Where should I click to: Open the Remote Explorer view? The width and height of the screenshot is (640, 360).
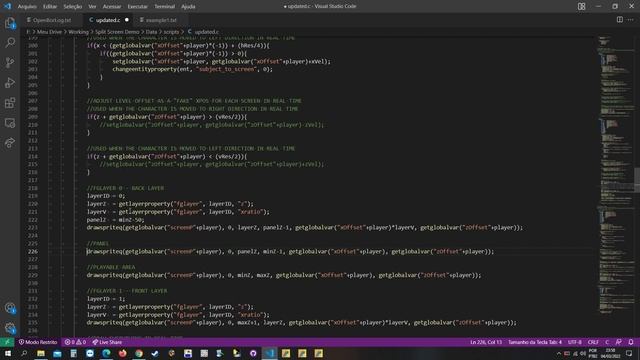point(10,123)
